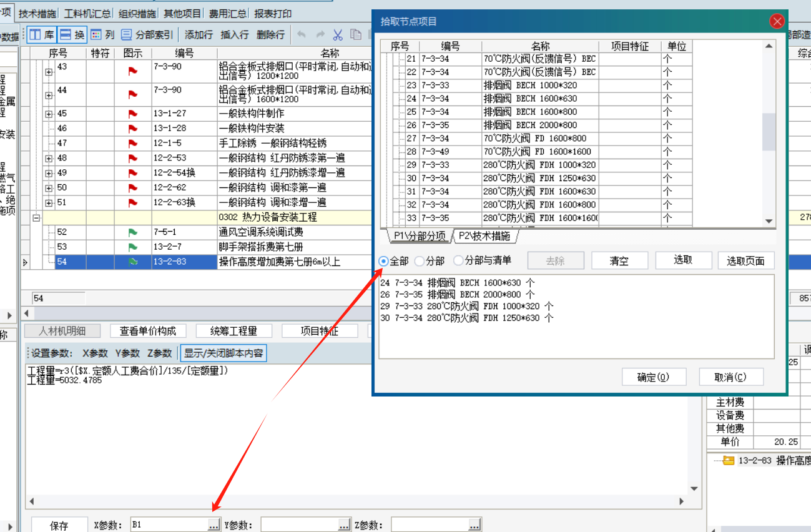Open the Z参数 browse ellipsis button
The height and width of the screenshot is (532, 811).
coord(475,525)
